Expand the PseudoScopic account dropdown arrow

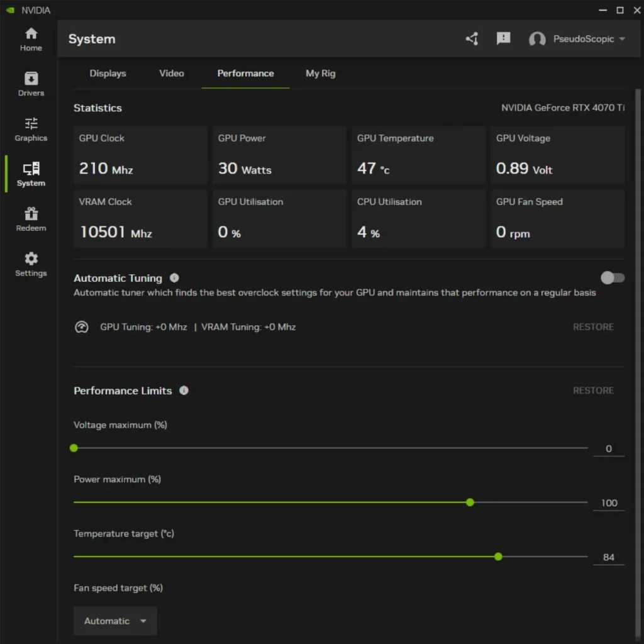622,39
